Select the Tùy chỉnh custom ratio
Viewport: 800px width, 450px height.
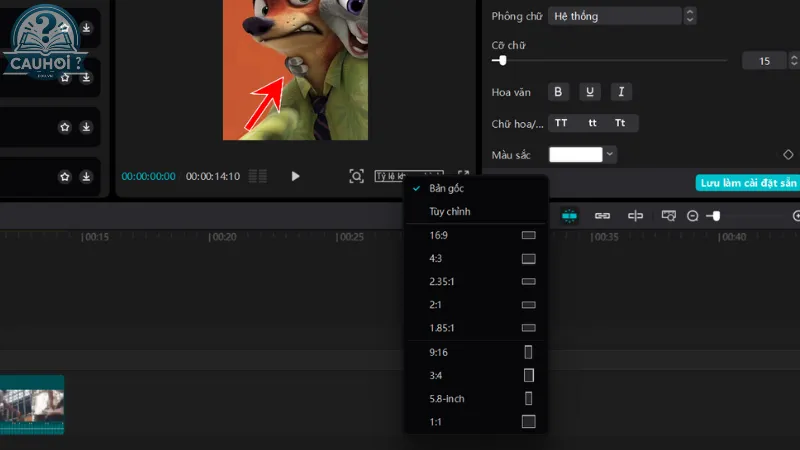476,211
